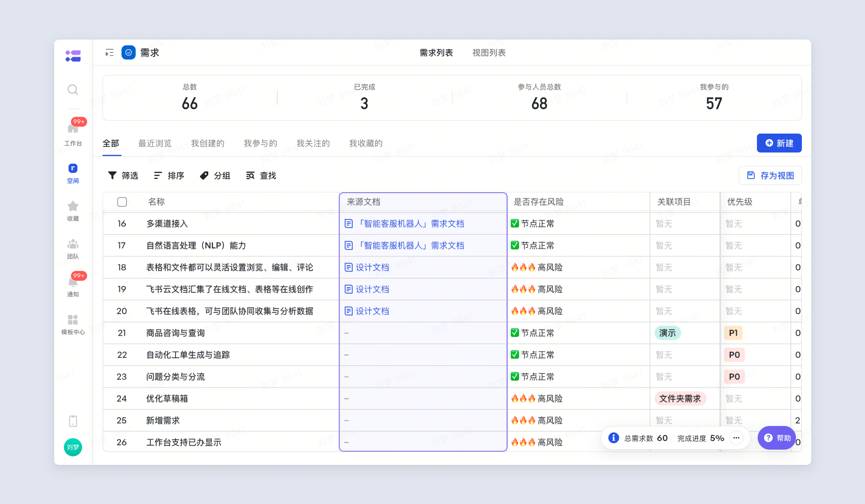
Task: Select all rows with header checkbox
Action: [122, 202]
